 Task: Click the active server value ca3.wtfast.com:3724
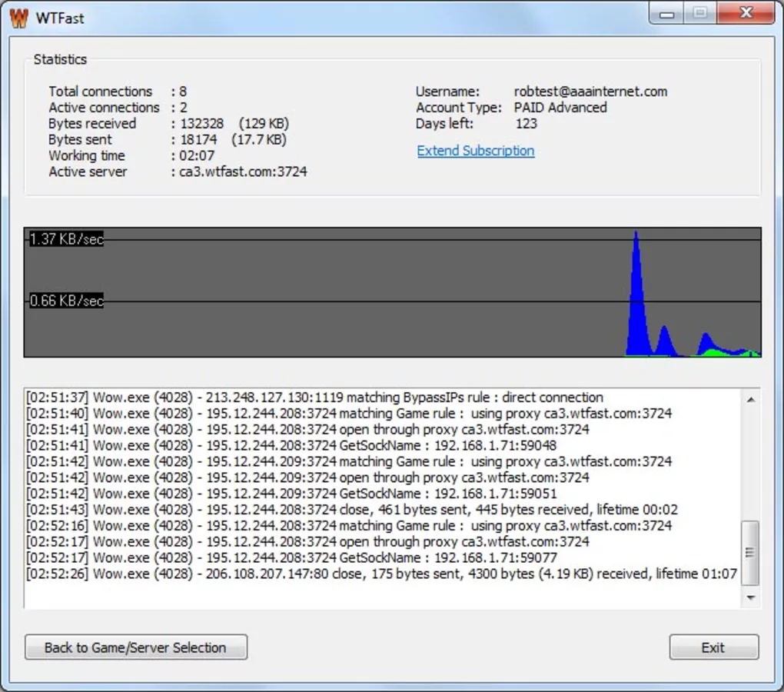point(243,171)
